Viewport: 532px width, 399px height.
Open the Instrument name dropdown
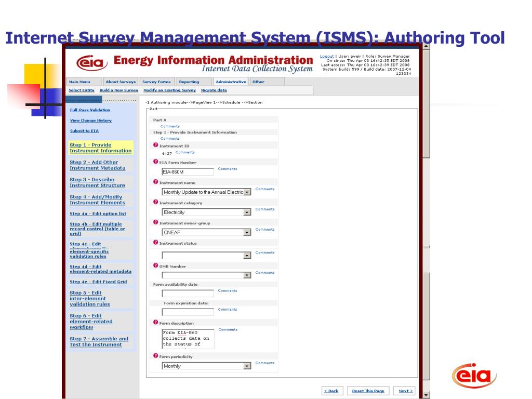tap(247, 192)
